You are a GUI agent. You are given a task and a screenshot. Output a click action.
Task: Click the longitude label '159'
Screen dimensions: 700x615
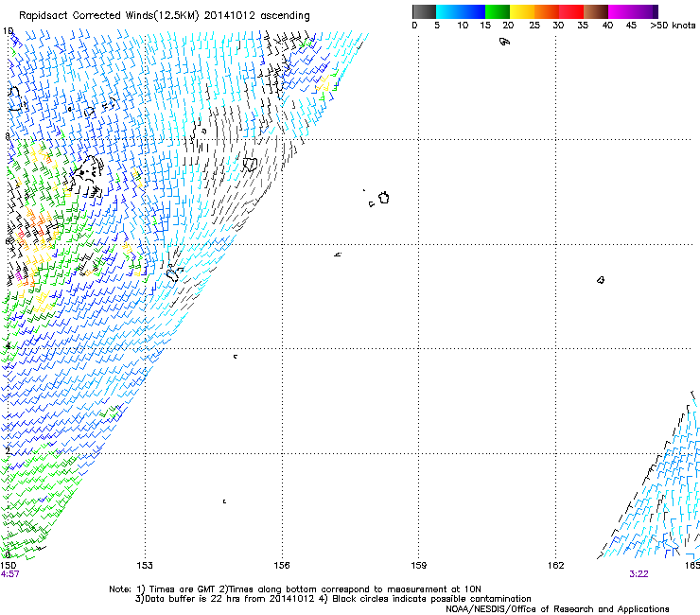(419, 566)
